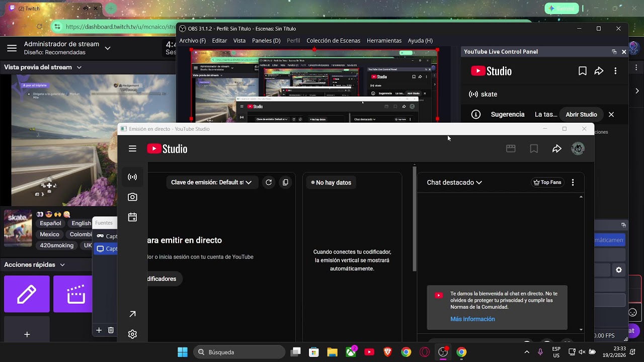This screenshot has width=644, height=362.
Task: Undock the YouTube Live Control Panel
Action: [x=614, y=52]
